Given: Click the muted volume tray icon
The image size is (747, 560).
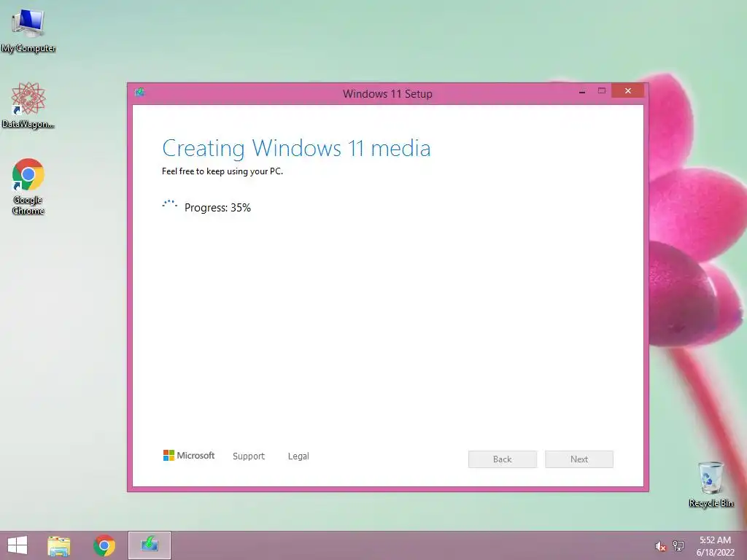Looking at the screenshot, I should point(660,546).
